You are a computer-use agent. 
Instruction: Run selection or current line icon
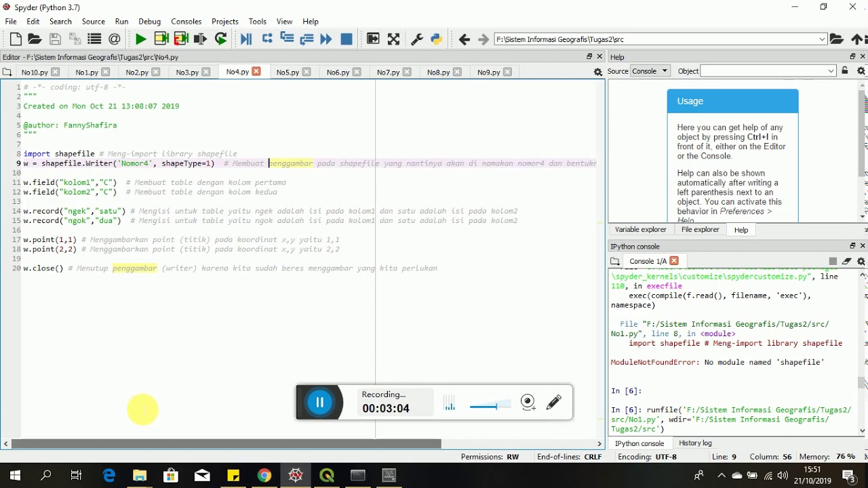(x=201, y=39)
